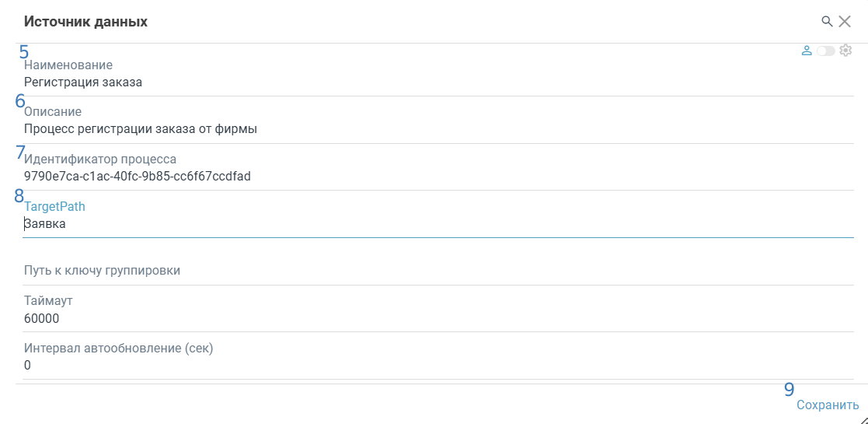Open settings with the gear icon
868x424 pixels.
point(846,50)
